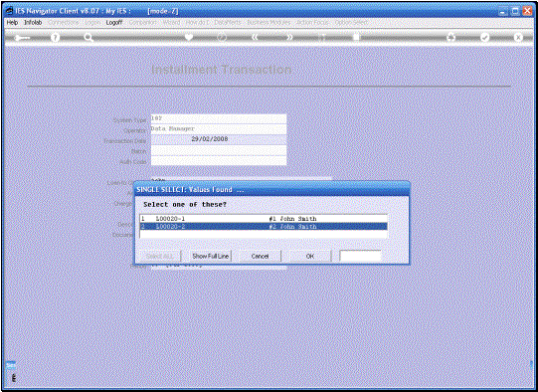The image size is (538, 392).
Task: Click the Operator field Data Manager
Action: point(219,129)
